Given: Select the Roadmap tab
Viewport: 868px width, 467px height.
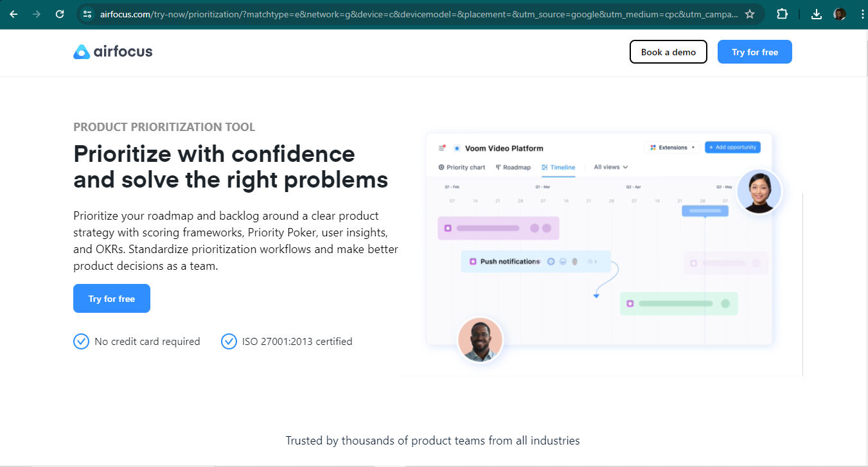Looking at the screenshot, I should coord(513,167).
